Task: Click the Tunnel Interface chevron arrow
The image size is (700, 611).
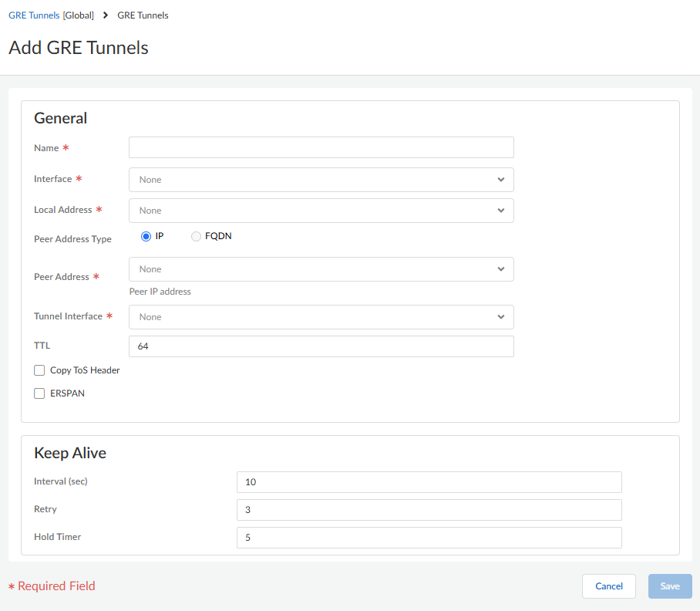Action: pyautogui.click(x=501, y=317)
